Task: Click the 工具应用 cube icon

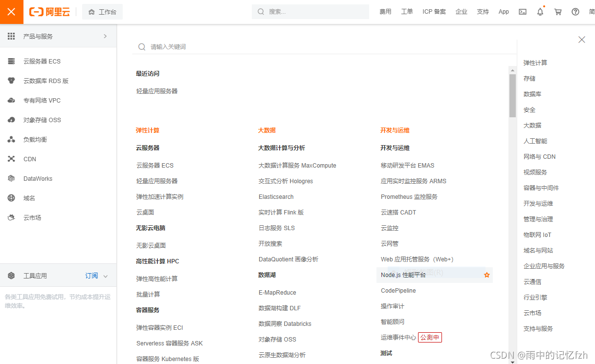Action: pyautogui.click(x=11, y=276)
